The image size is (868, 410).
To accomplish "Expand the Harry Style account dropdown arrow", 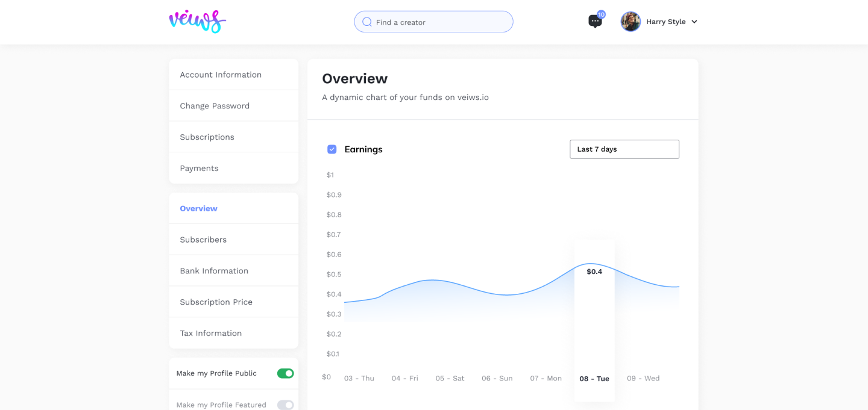I will [x=694, y=22].
